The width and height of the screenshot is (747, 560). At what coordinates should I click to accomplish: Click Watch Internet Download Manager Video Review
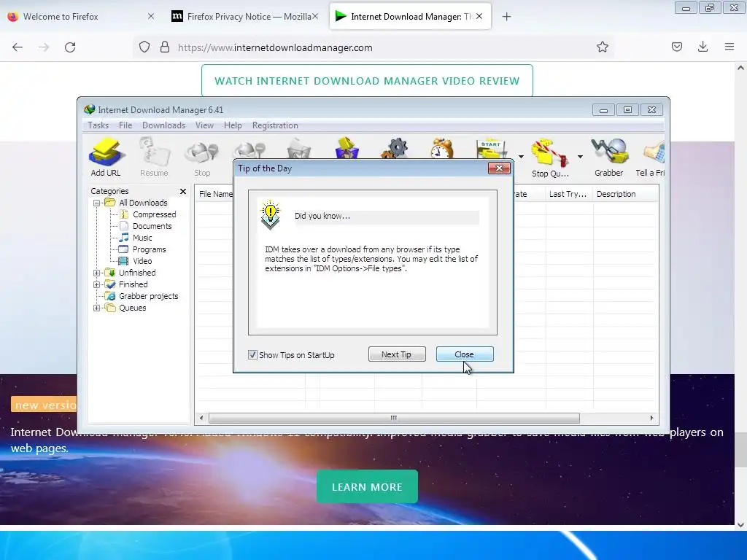click(x=367, y=81)
